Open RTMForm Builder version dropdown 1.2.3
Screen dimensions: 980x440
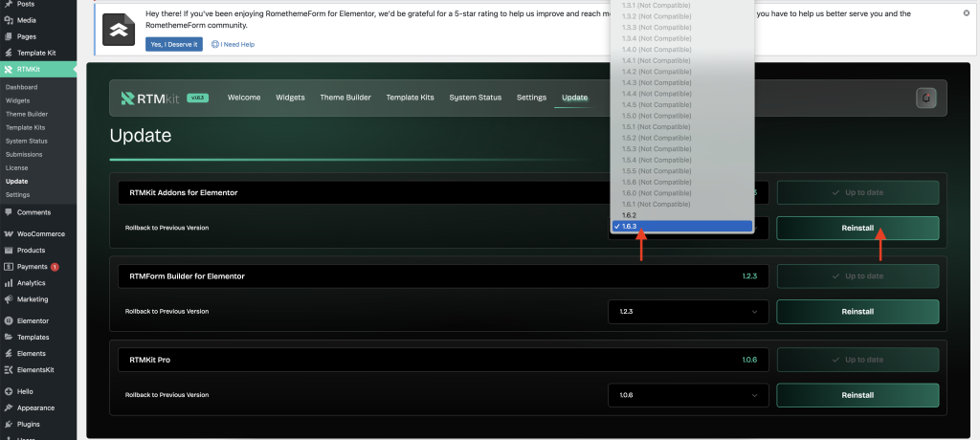(x=688, y=311)
